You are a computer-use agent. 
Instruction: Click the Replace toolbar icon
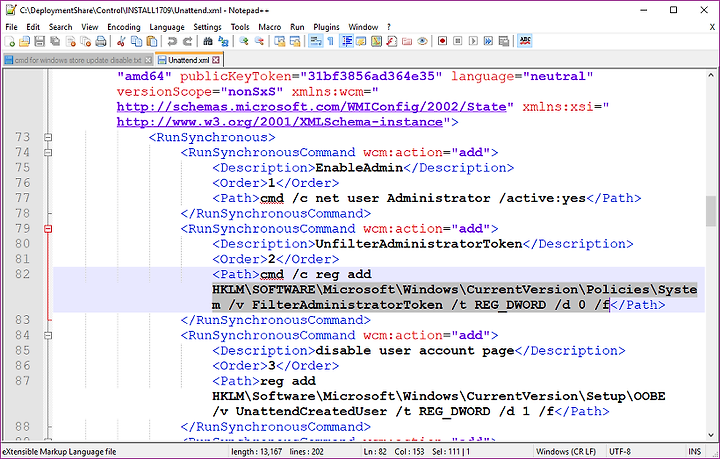(x=223, y=42)
